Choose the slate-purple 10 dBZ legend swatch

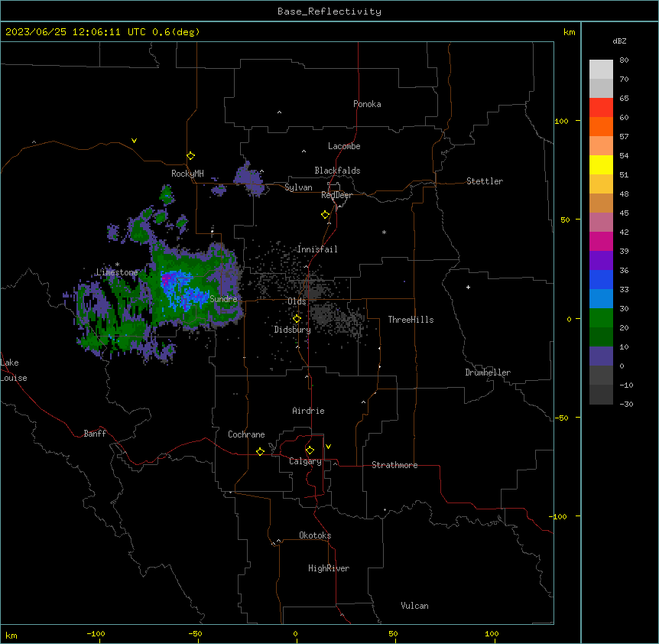[601, 356]
